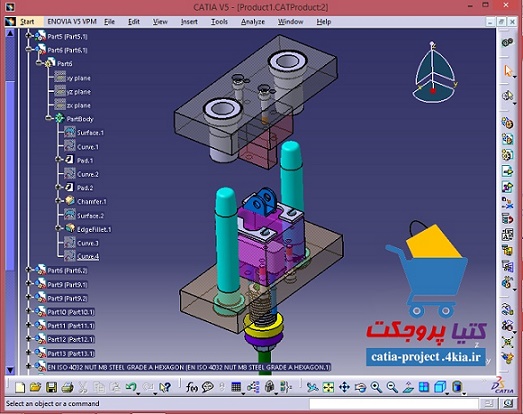
Task: Open the Analyze menu
Action: 253,22
